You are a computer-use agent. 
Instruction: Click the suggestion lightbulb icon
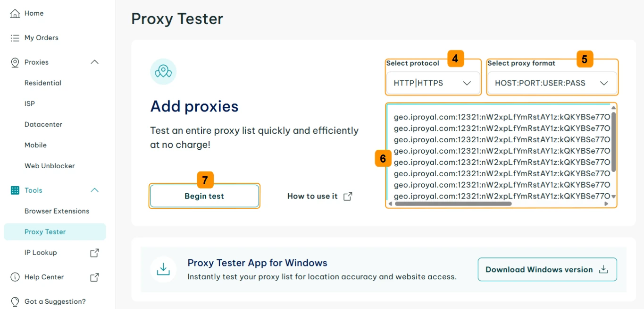tap(15, 301)
